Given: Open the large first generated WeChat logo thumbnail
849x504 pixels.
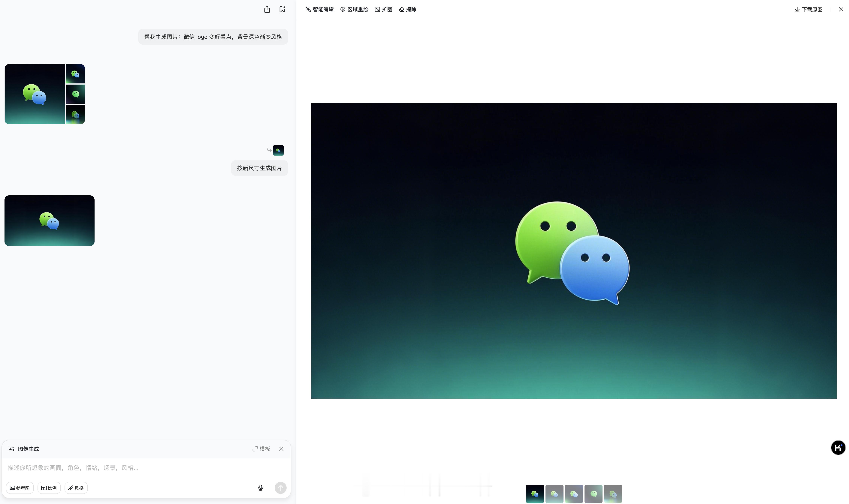Looking at the screenshot, I should point(35,94).
